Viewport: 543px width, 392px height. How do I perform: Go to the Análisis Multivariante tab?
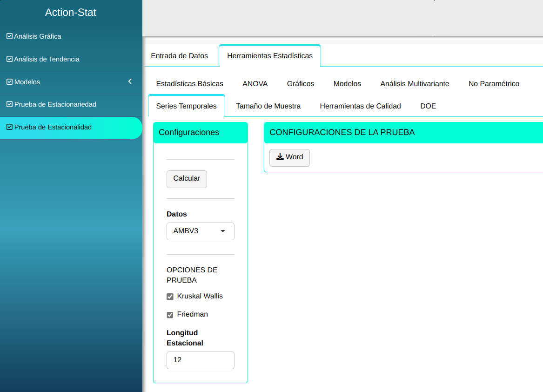pyautogui.click(x=415, y=84)
